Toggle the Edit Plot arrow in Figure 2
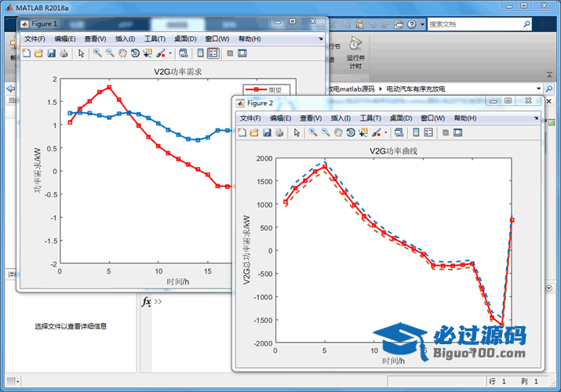The width and height of the screenshot is (561, 392). pyautogui.click(x=297, y=132)
